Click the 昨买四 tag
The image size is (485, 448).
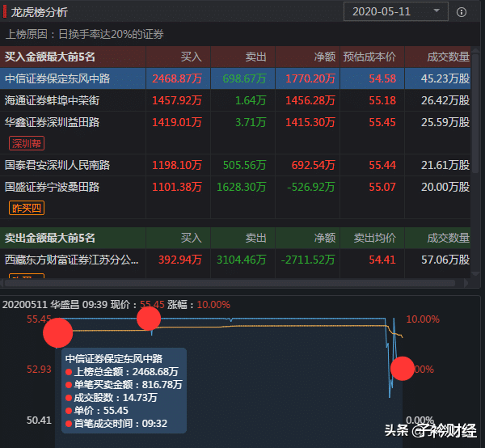(27, 208)
